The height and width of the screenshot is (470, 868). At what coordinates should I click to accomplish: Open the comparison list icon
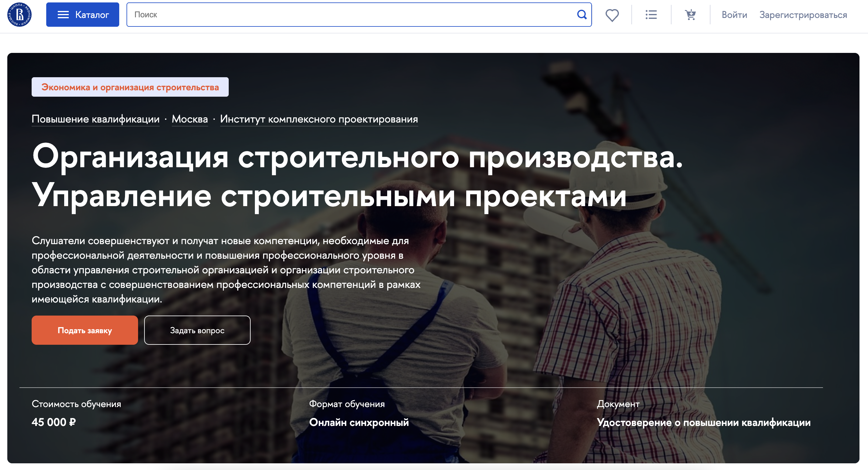pos(651,15)
